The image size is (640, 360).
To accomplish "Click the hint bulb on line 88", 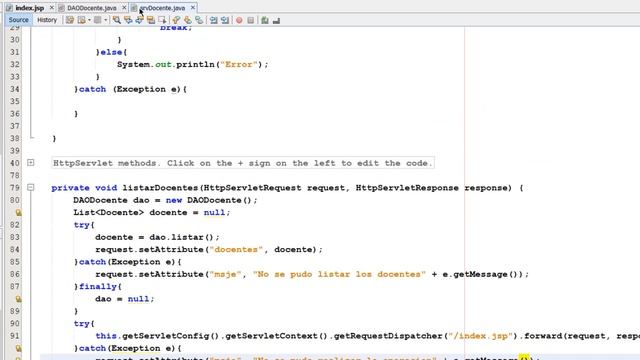I will click(18, 299).
